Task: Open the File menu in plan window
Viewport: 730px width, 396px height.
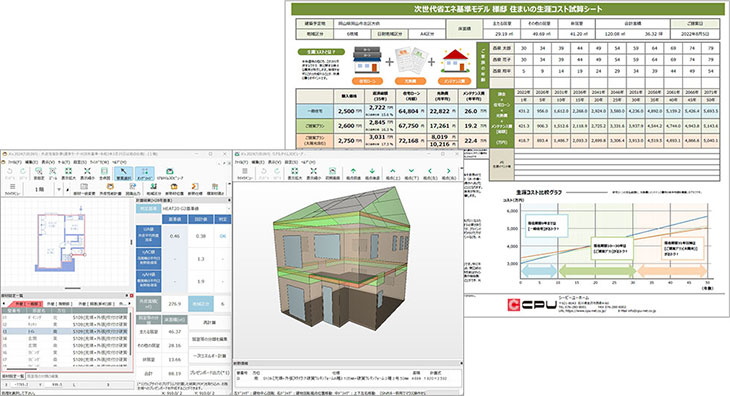Action: click(13, 162)
